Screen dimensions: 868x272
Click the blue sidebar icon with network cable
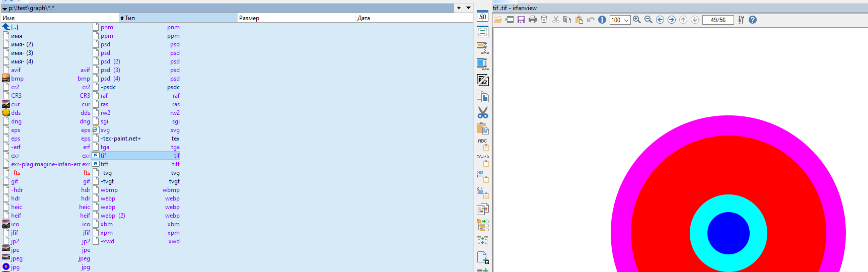(x=482, y=64)
